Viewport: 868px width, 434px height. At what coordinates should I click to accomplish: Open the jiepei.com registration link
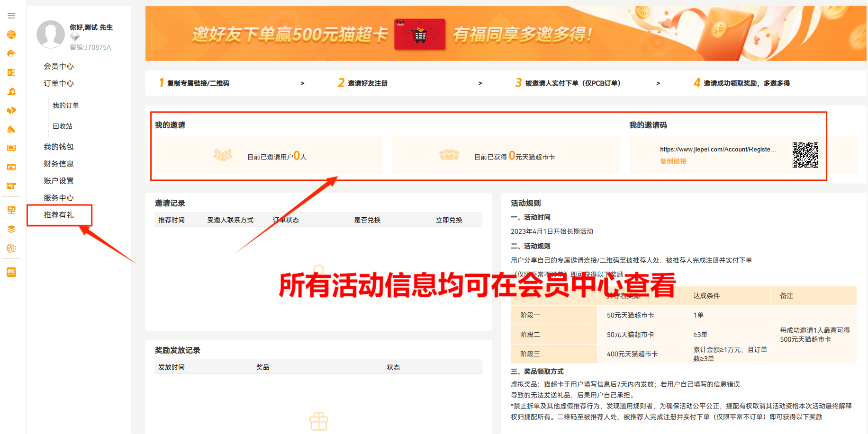(x=718, y=149)
